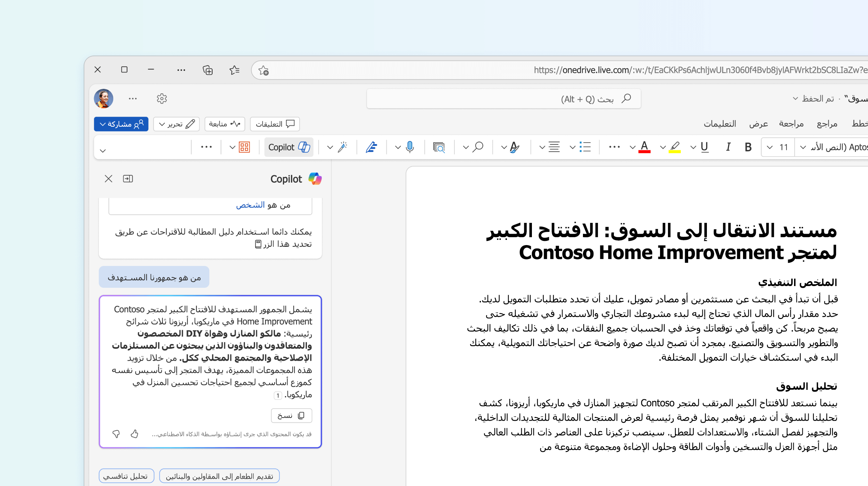Expand the Dictate dropdown arrow
Viewport: 868px width, 486px height.
coord(398,148)
